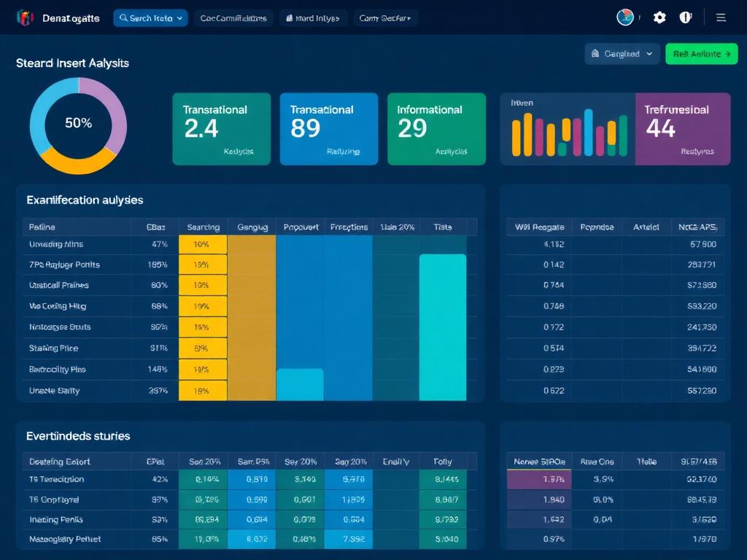Expand the Serch Irteto dropdown chevron
Viewport: 747px width, 560px height.
pos(180,18)
